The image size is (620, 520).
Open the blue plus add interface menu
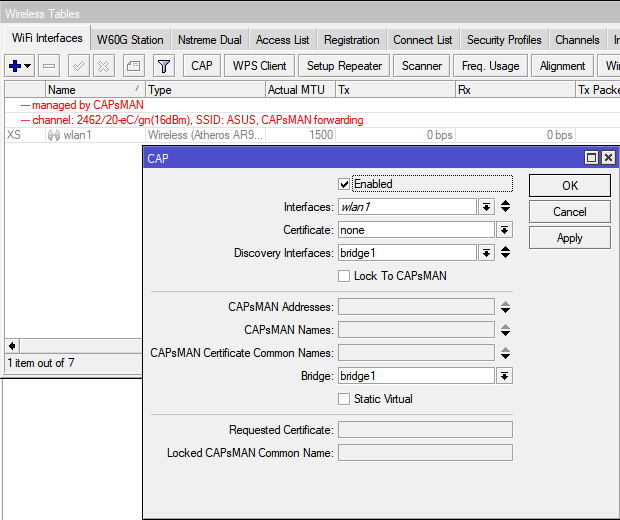20,66
